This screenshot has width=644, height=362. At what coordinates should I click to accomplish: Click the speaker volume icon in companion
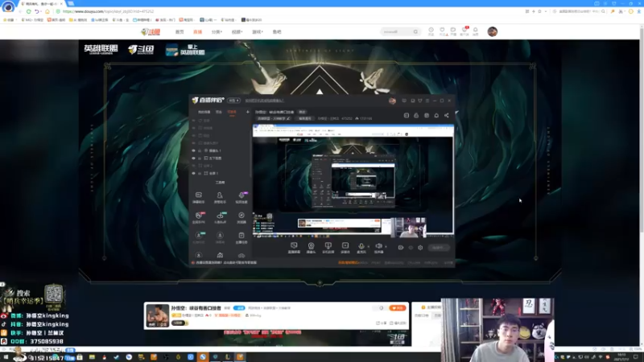[x=378, y=247]
